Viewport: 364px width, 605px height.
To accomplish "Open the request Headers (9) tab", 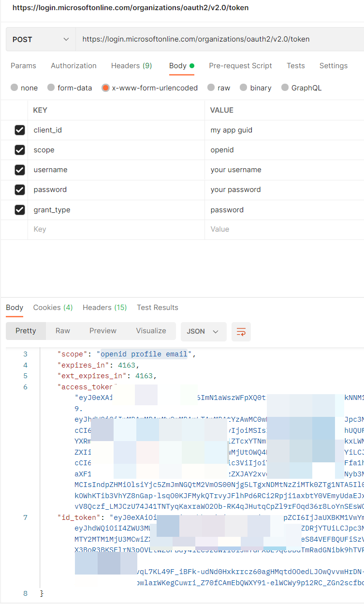I will click(x=131, y=66).
